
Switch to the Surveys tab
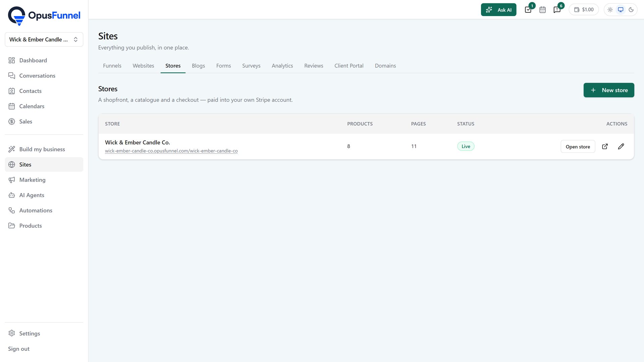[x=251, y=66]
